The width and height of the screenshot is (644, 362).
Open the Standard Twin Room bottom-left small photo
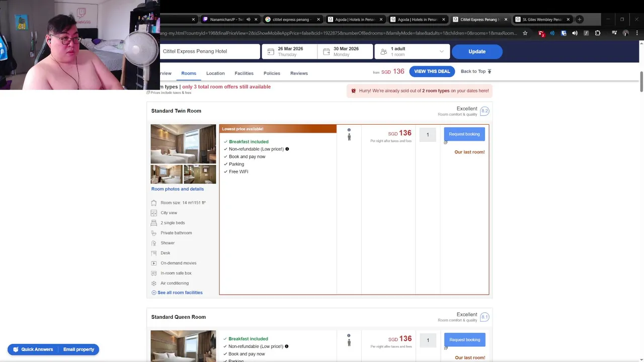point(167,174)
